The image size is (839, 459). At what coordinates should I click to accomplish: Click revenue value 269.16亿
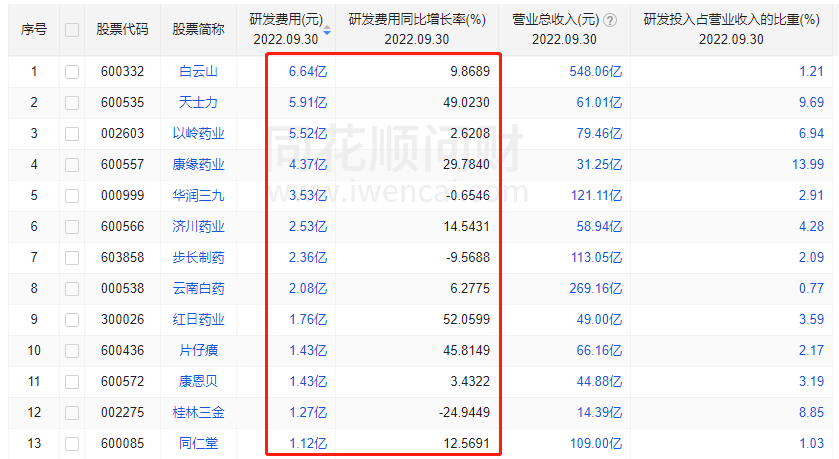pyautogui.click(x=596, y=289)
